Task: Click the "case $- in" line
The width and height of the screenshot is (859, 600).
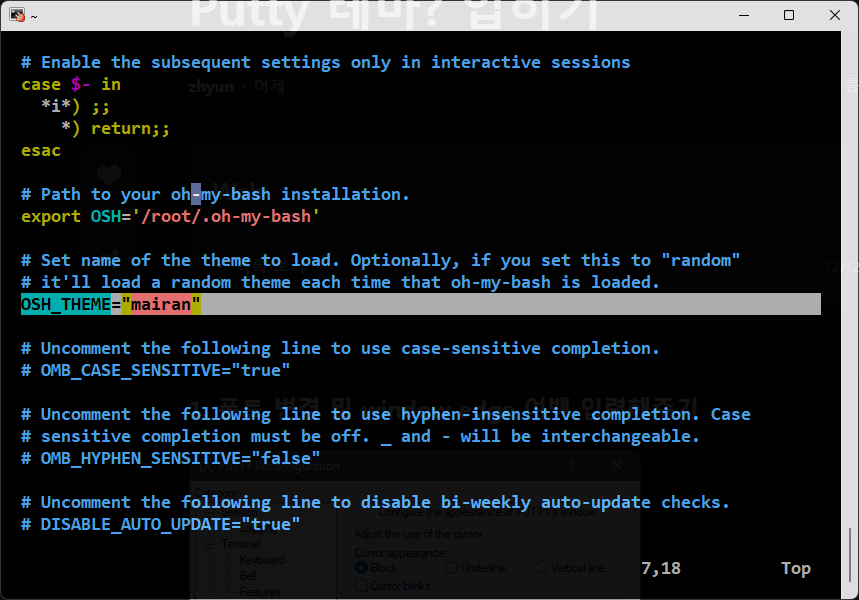Action: [71, 84]
